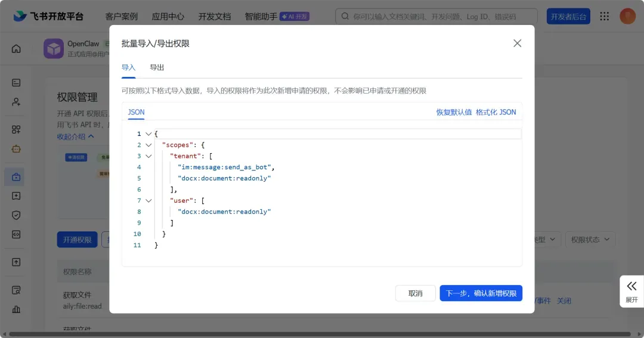
Task: Close the 批量导入/导出权限 dialog with X
Action: pyautogui.click(x=517, y=43)
